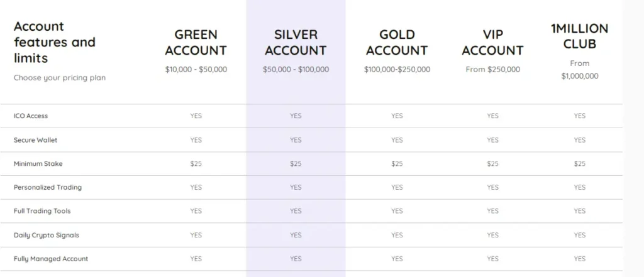Open the 1Million Club plan heading
This screenshot has height=277, width=644.
coord(579,36)
